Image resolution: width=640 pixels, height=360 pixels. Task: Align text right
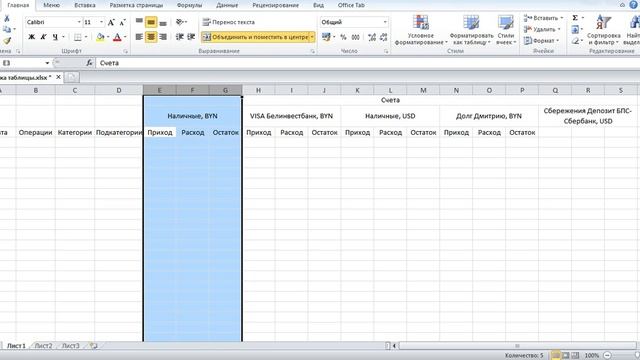click(x=163, y=37)
